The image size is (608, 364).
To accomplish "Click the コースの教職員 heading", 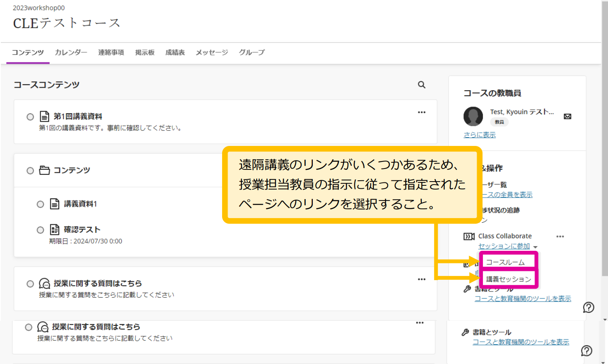I will coord(492,93).
